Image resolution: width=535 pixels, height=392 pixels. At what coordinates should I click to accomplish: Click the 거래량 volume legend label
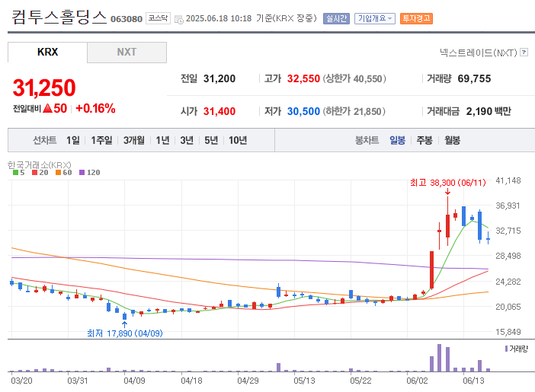tap(518, 349)
